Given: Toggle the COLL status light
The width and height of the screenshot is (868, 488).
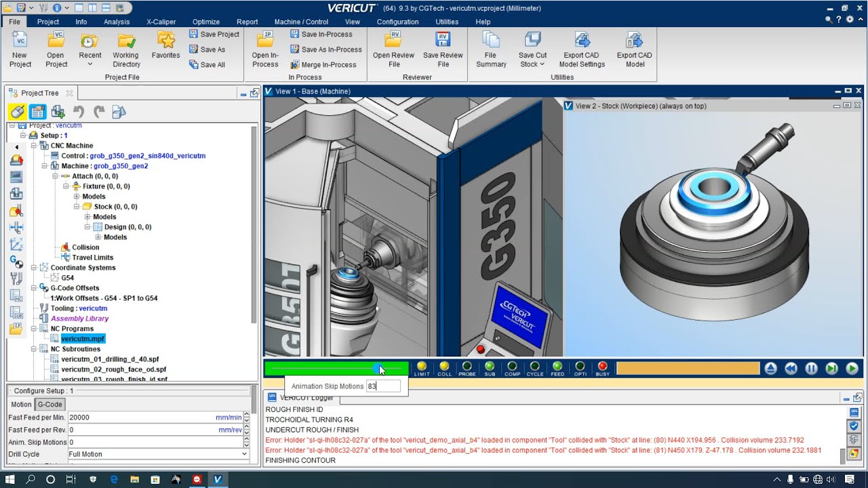Looking at the screenshot, I should tap(444, 369).
